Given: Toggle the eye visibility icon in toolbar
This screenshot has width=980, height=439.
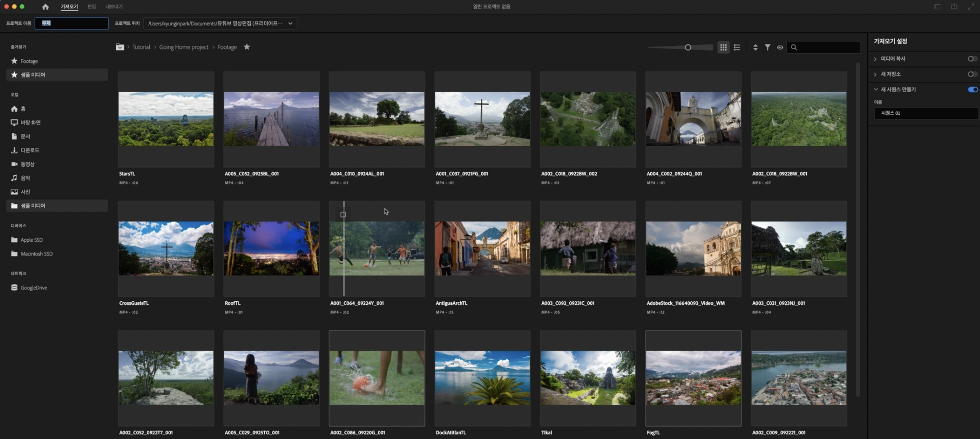Looking at the screenshot, I should [x=780, y=47].
